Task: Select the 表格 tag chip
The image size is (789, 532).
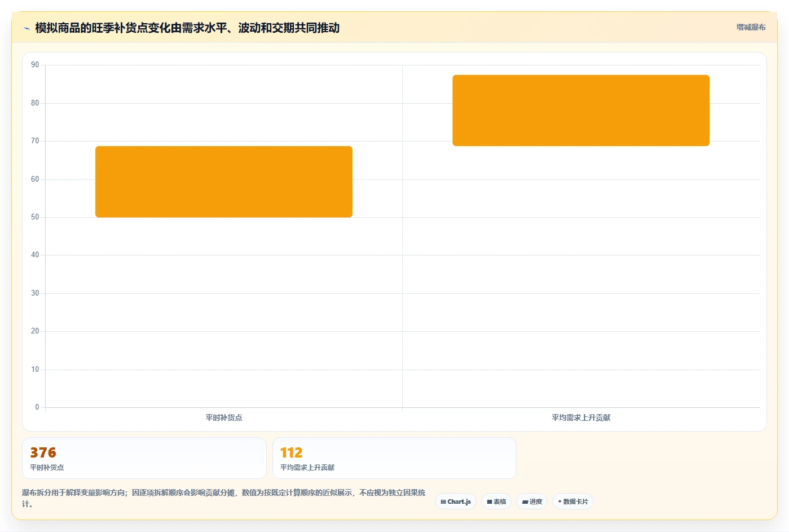Action: [x=496, y=502]
